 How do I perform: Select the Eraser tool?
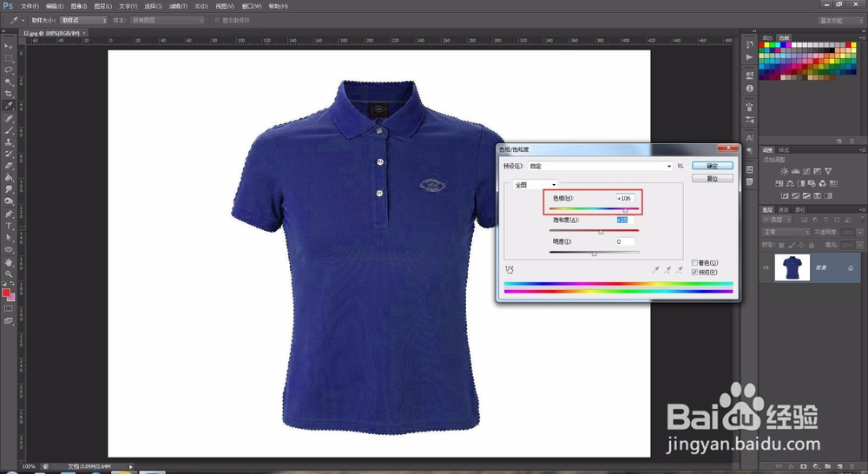[x=9, y=166]
